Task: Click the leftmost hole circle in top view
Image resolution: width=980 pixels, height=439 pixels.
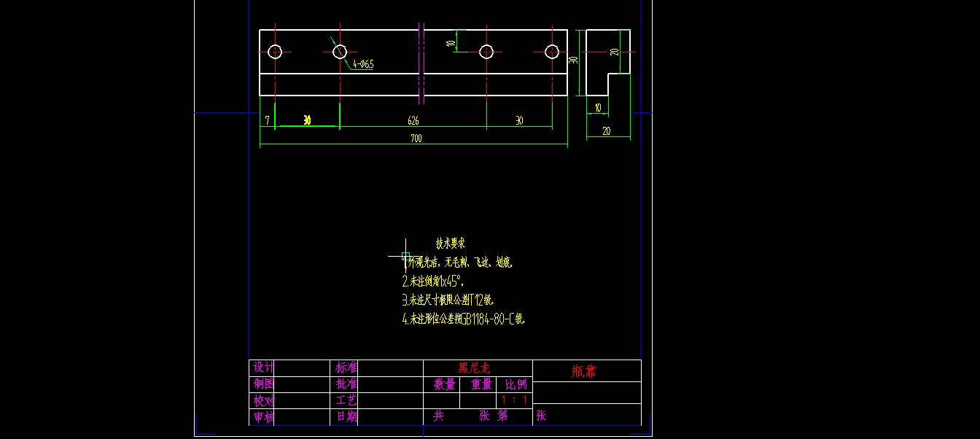Action: pyautogui.click(x=275, y=52)
